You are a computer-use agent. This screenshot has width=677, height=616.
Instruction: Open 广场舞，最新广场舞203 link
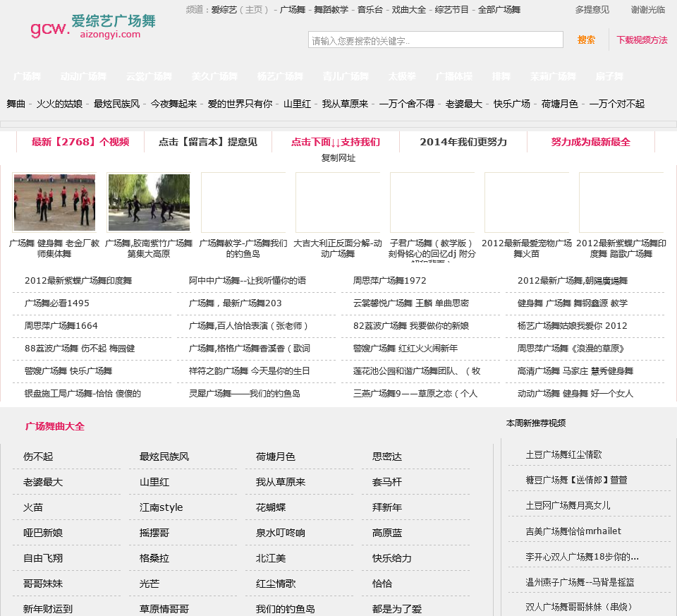[236, 303]
